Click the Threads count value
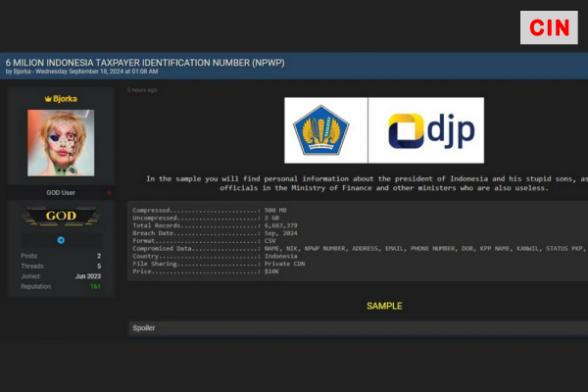This screenshot has width=588, height=392. 98,266
